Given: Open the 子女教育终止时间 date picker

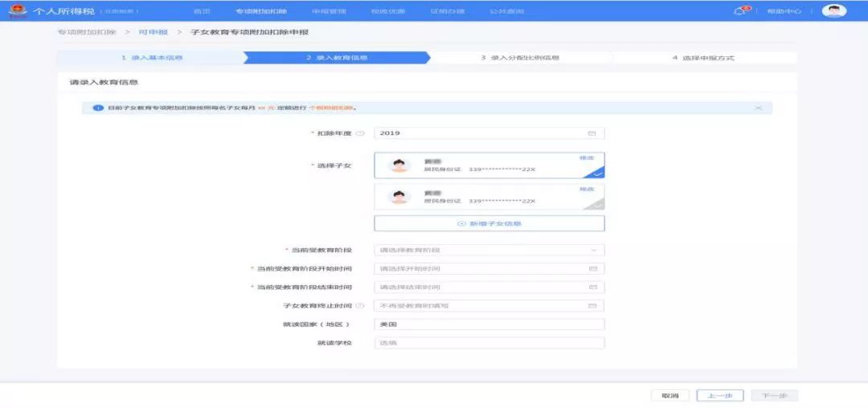Looking at the screenshot, I should coord(489,306).
